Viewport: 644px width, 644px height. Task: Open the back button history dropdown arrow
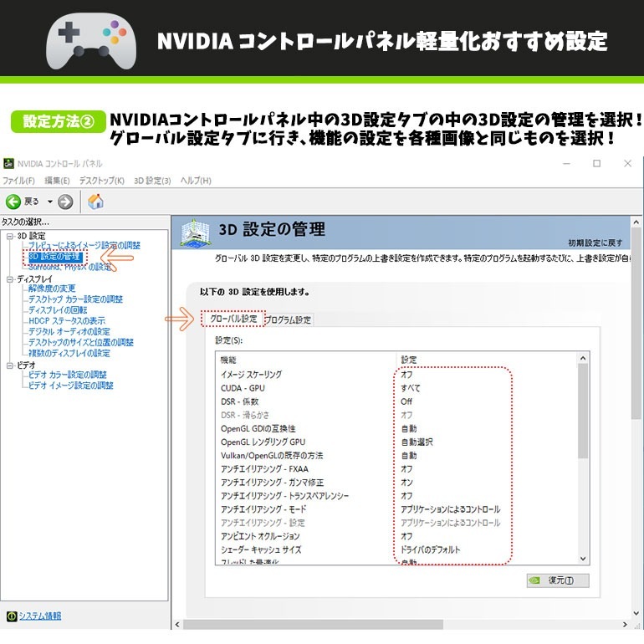coord(50,202)
